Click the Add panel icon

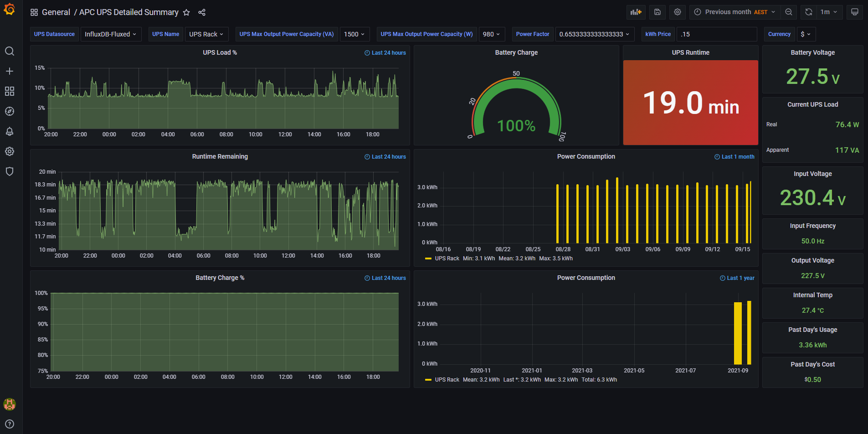click(636, 12)
